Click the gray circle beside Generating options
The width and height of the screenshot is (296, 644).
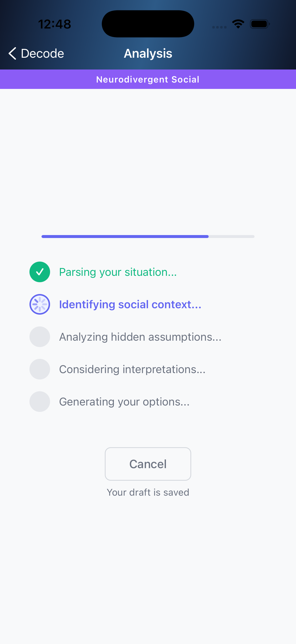point(40,402)
